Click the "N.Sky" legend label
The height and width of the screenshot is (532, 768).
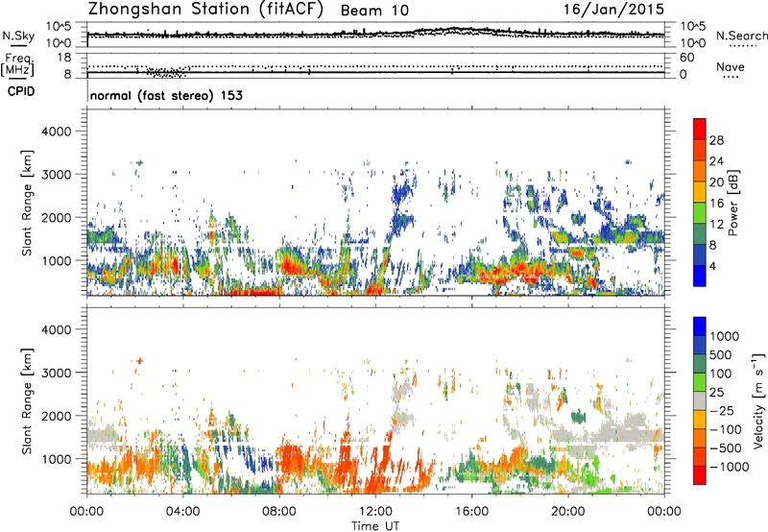[x=18, y=36]
